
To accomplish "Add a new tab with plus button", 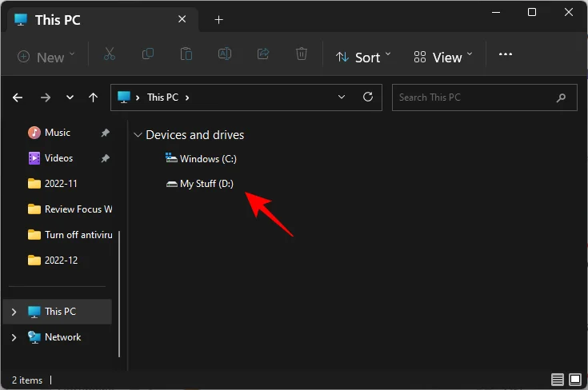I will coord(218,19).
